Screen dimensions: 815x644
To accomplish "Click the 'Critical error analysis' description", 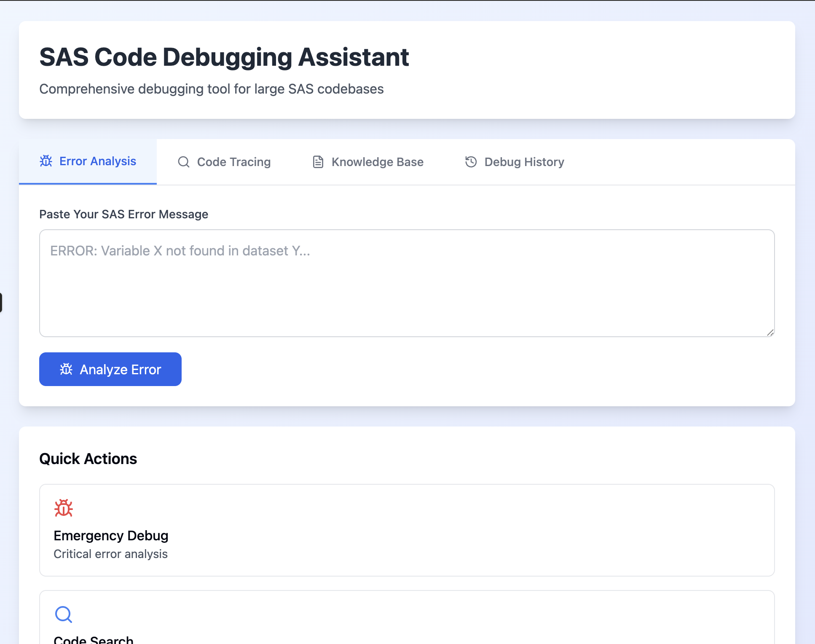I will click(x=111, y=554).
